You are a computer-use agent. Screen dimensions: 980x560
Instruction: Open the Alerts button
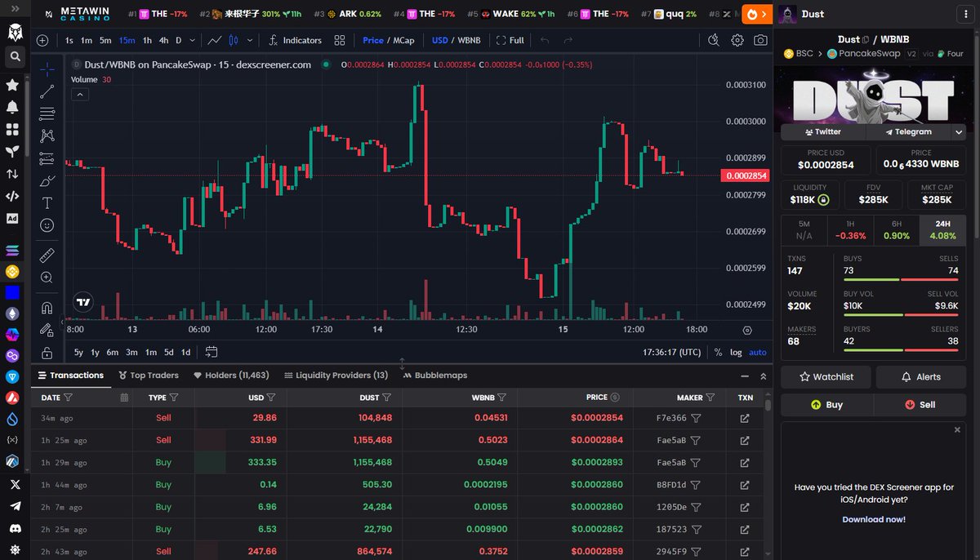coord(920,376)
